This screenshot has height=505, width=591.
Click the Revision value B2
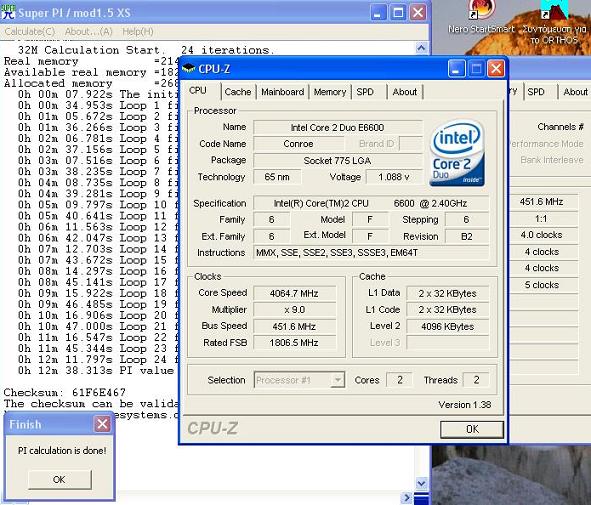pyautogui.click(x=467, y=237)
